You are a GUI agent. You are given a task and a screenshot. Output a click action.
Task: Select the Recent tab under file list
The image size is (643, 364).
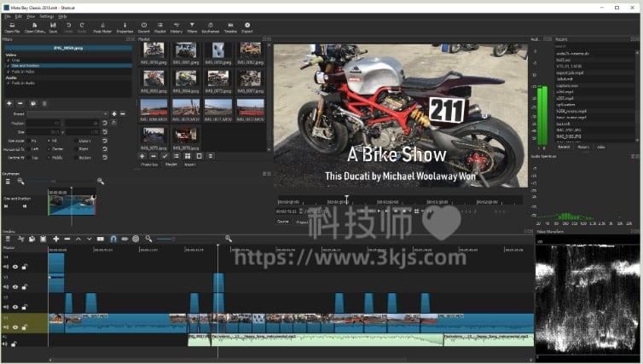pos(564,147)
